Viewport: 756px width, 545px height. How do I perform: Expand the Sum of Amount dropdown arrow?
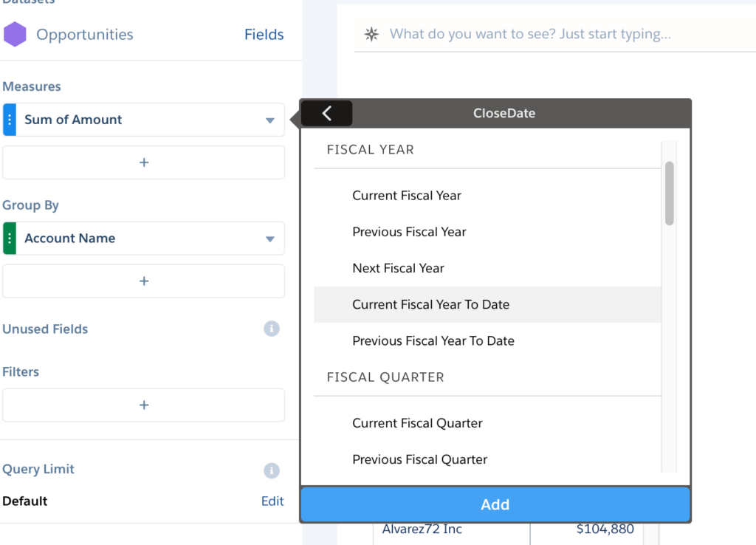pyautogui.click(x=270, y=120)
